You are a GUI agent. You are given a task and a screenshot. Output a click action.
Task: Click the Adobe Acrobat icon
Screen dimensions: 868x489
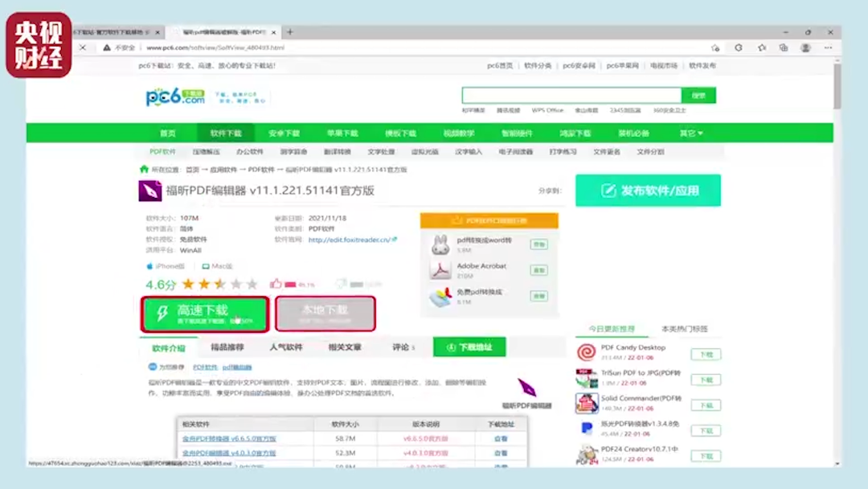(440, 270)
